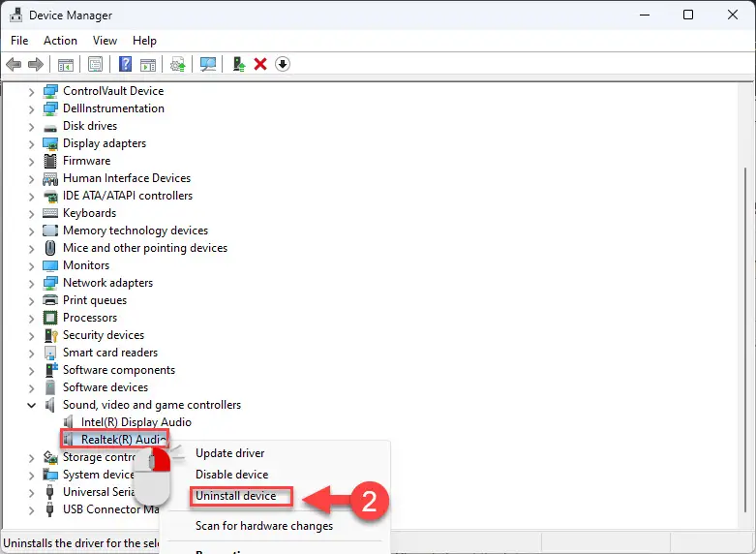Open the Action menu

pos(60,41)
